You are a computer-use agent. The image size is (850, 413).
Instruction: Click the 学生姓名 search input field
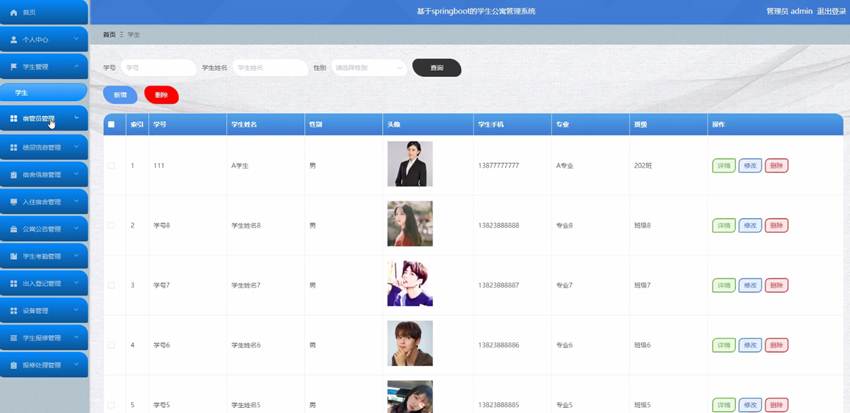pos(270,68)
